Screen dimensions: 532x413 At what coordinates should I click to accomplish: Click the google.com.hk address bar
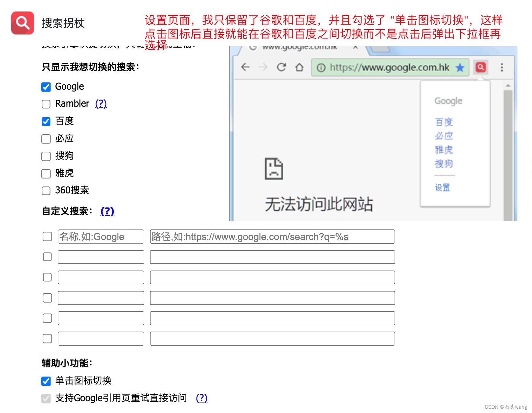[390, 67]
